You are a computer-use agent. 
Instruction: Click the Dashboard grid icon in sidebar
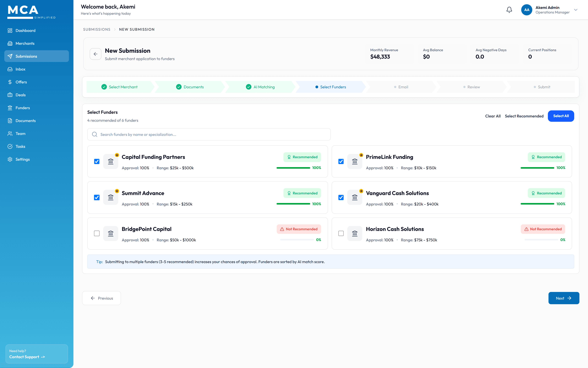pyautogui.click(x=10, y=30)
